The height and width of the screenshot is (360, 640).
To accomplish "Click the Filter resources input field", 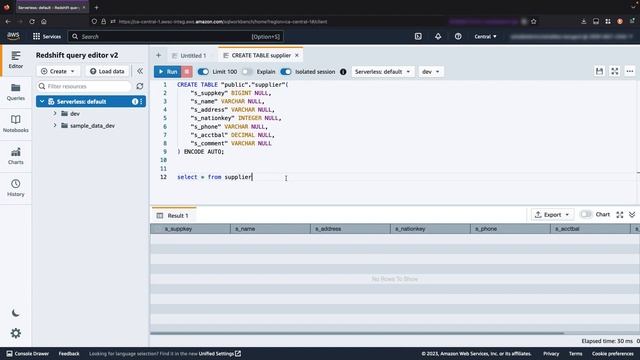I will pos(84,87).
